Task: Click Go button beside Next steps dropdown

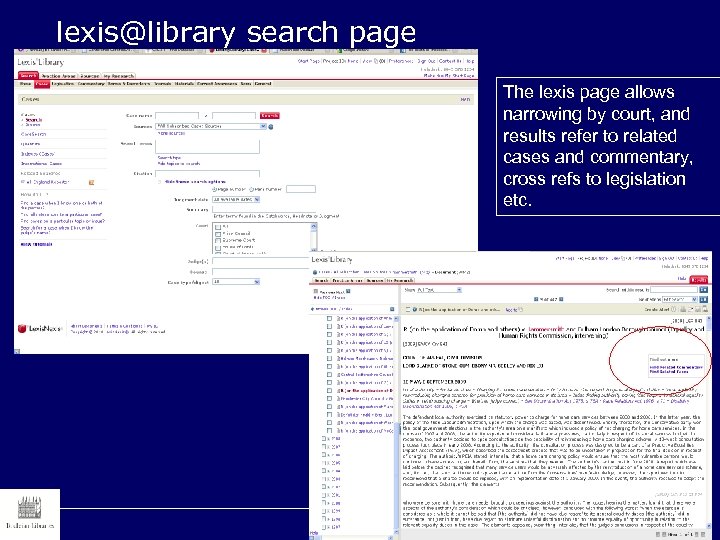Action: click(x=703, y=299)
